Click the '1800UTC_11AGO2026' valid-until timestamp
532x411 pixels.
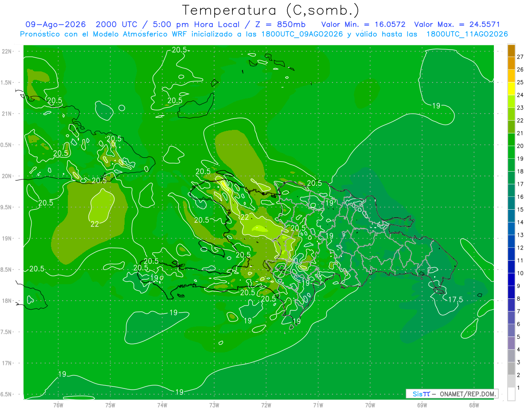click(x=467, y=34)
